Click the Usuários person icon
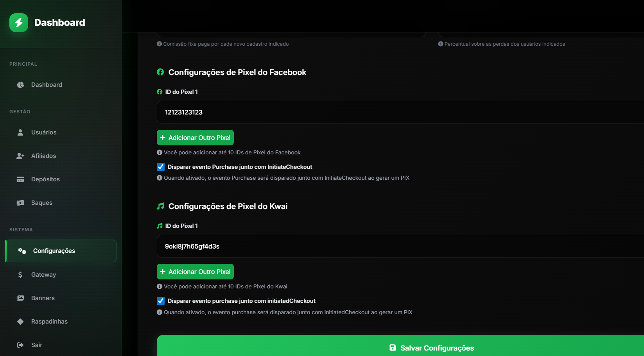Image resolution: width=644 pixels, height=356 pixels. coord(20,132)
